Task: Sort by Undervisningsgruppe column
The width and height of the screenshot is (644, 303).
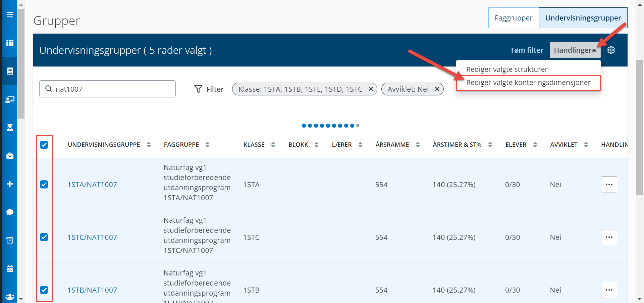Action: coord(149,145)
